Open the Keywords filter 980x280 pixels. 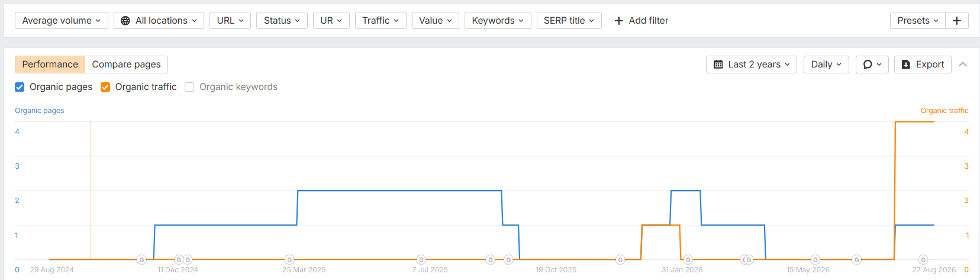click(498, 21)
